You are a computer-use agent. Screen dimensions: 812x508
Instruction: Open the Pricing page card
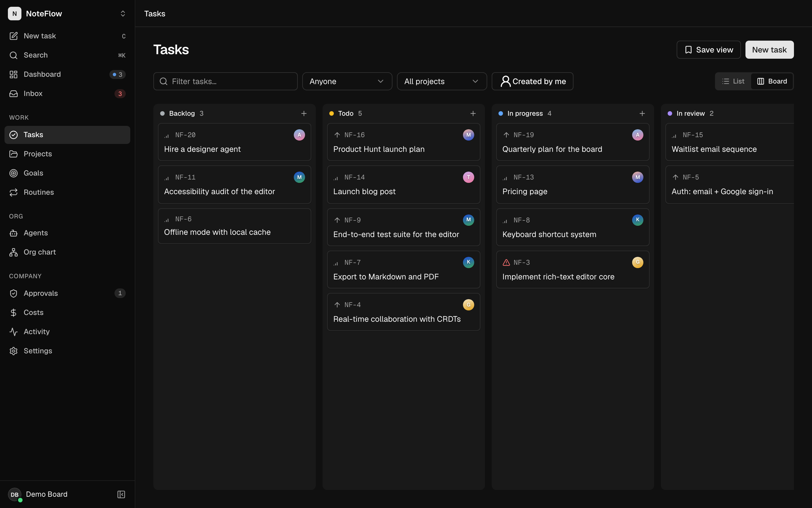pos(572,185)
